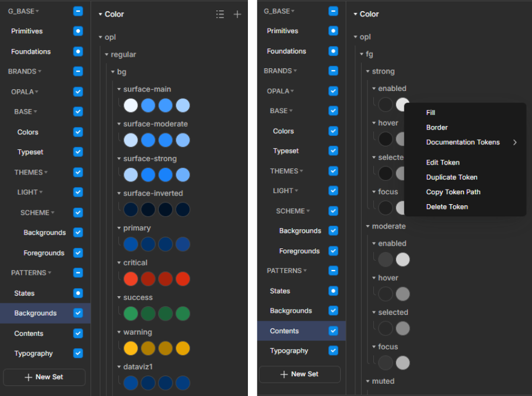The width and height of the screenshot is (532, 396).
Task: Toggle the Foundations set checkbox
Action: 78,51
